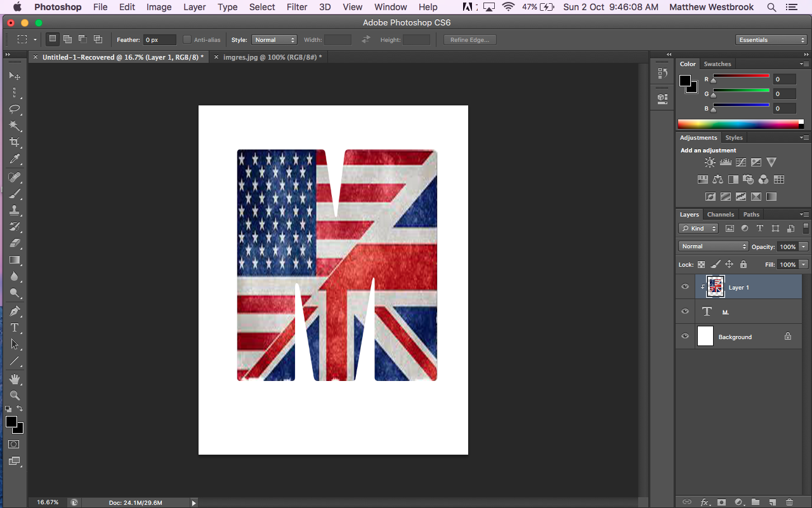
Task: Open the layer styles fx menu
Action: [704, 502]
